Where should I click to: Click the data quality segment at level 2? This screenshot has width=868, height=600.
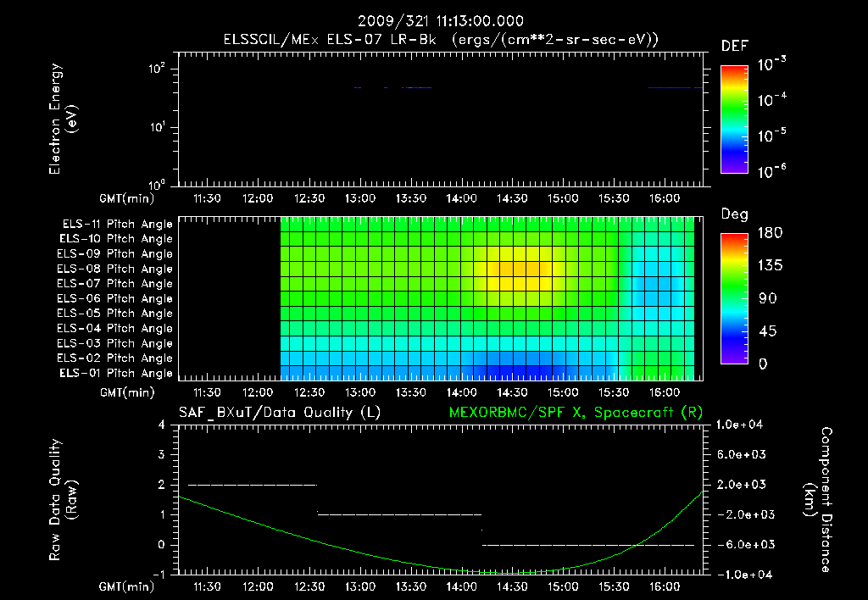[x=253, y=485]
